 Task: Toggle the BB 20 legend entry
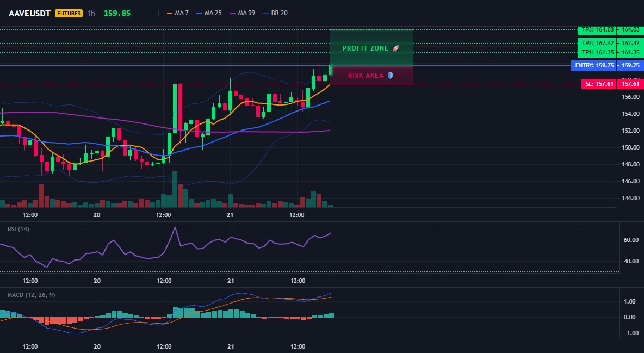click(275, 13)
